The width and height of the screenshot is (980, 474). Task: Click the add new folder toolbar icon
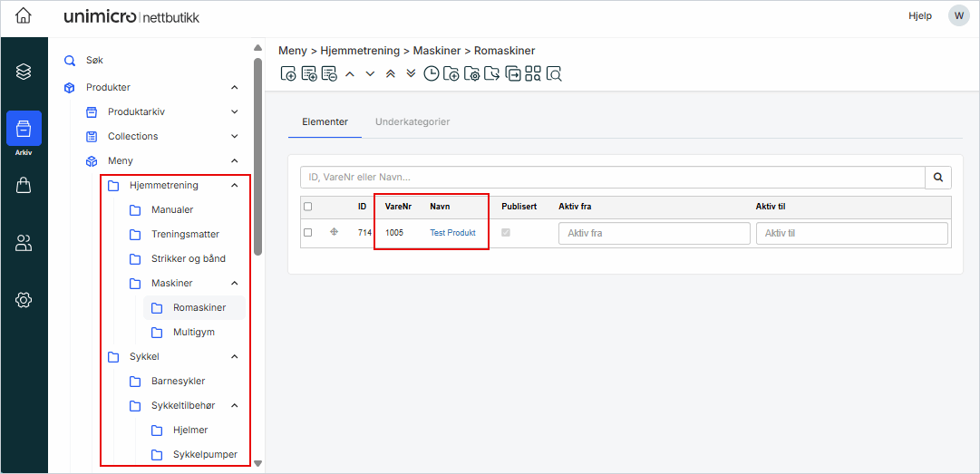point(451,74)
